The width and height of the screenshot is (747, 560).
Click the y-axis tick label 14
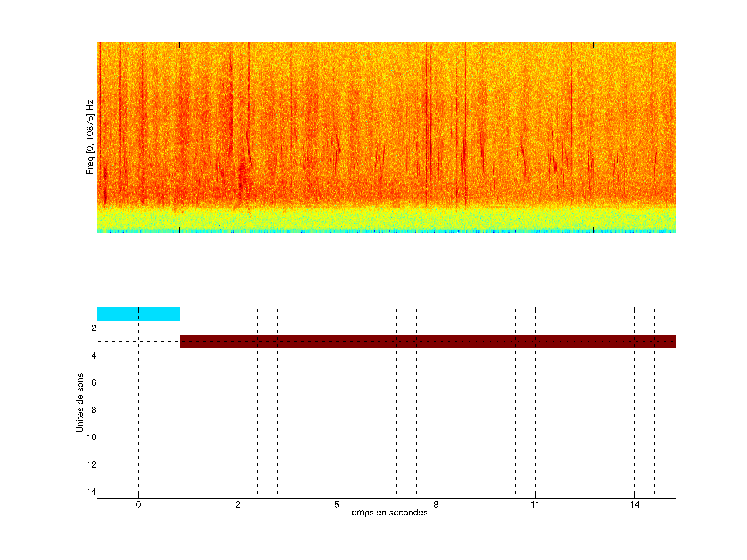[x=92, y=492]
